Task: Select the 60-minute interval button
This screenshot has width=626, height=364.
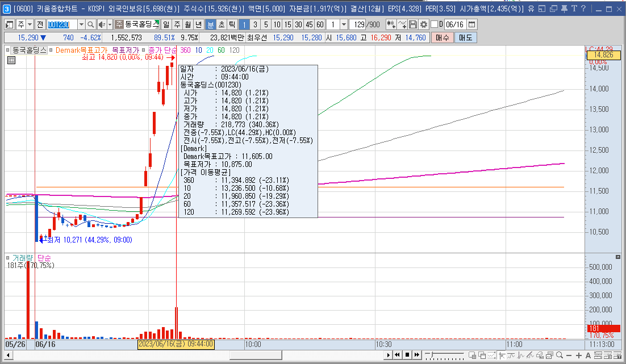Action: point(320,24)
